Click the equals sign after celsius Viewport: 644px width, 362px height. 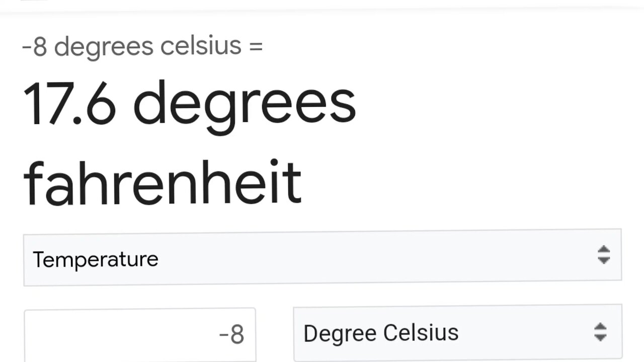click(x=256, y=46)
